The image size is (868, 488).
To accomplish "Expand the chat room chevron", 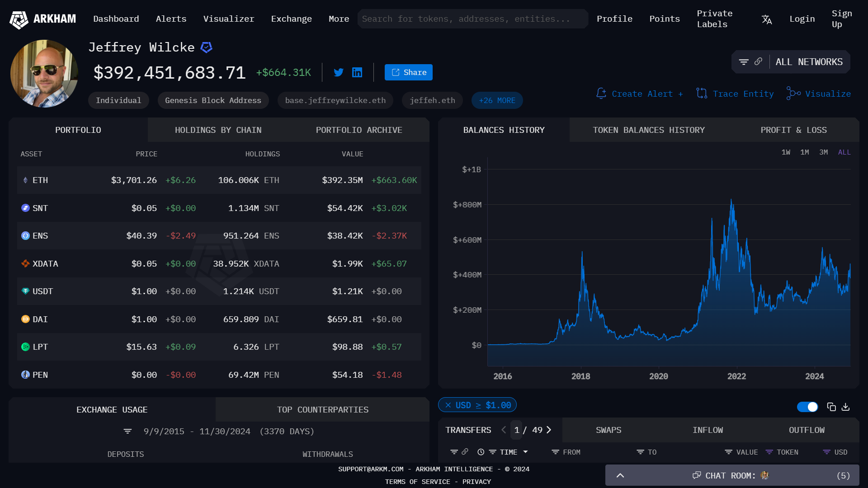I will click(x=620, y=475).
